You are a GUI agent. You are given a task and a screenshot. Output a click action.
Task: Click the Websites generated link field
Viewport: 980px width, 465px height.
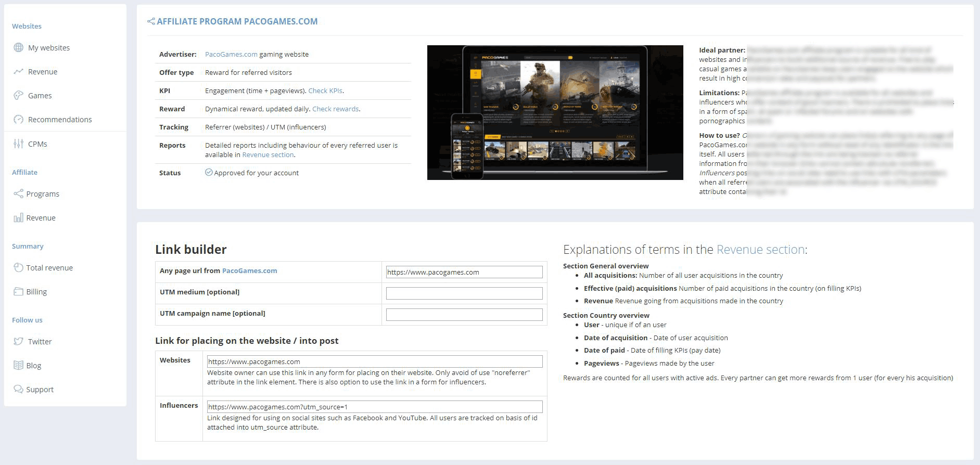tap(375, 361)
